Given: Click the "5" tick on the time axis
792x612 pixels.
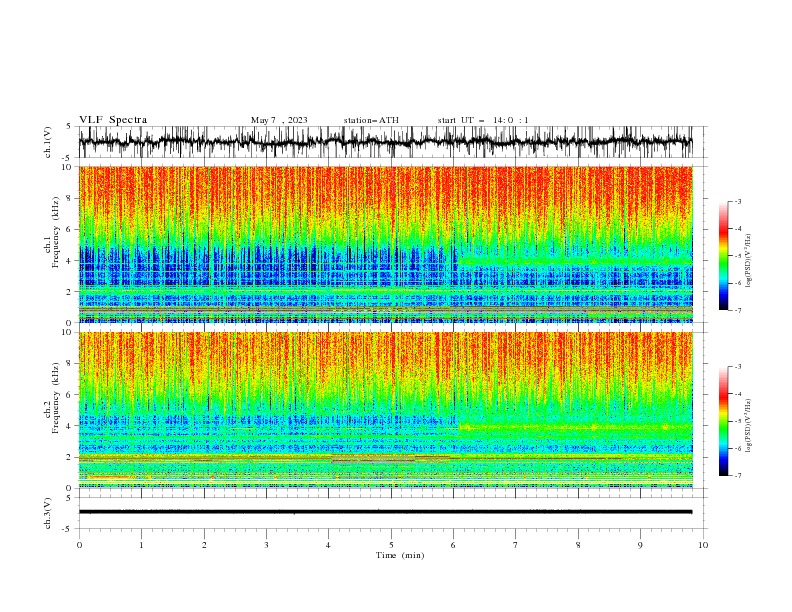Looking at the screenshot, I should (391, 545).
